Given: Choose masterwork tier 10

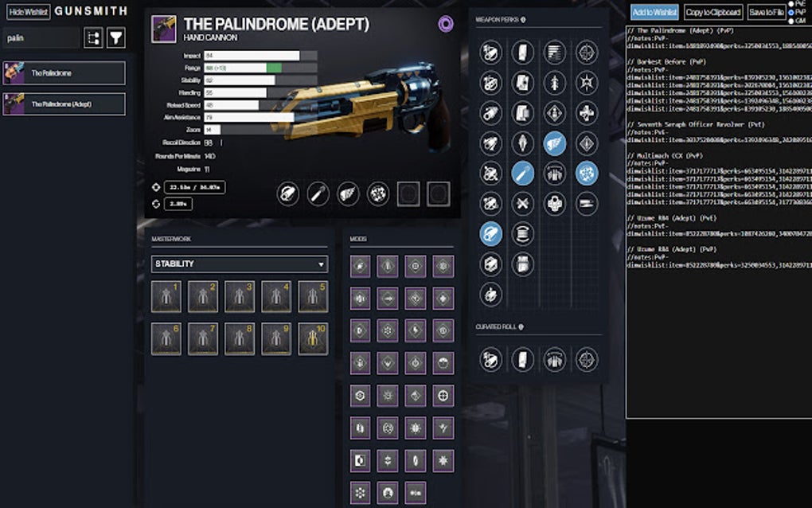Looking at the screenshot, I should click(x=313, y=338).
